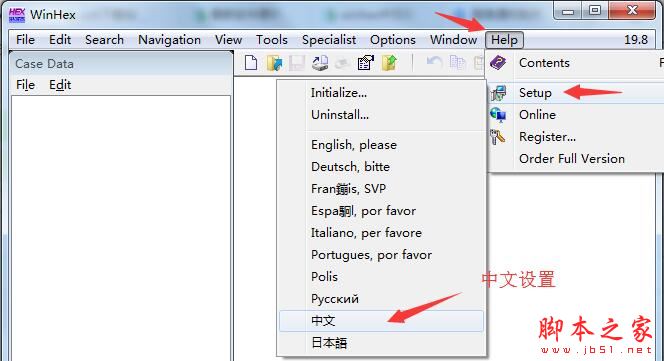
Task: Open the main Edit menu next to Search
Action: point(60,40)
